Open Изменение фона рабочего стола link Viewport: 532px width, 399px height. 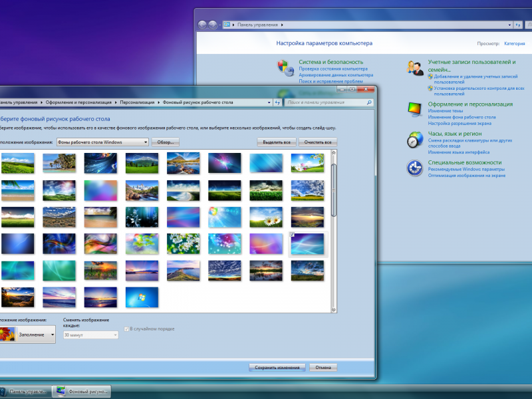click(462, 117)
